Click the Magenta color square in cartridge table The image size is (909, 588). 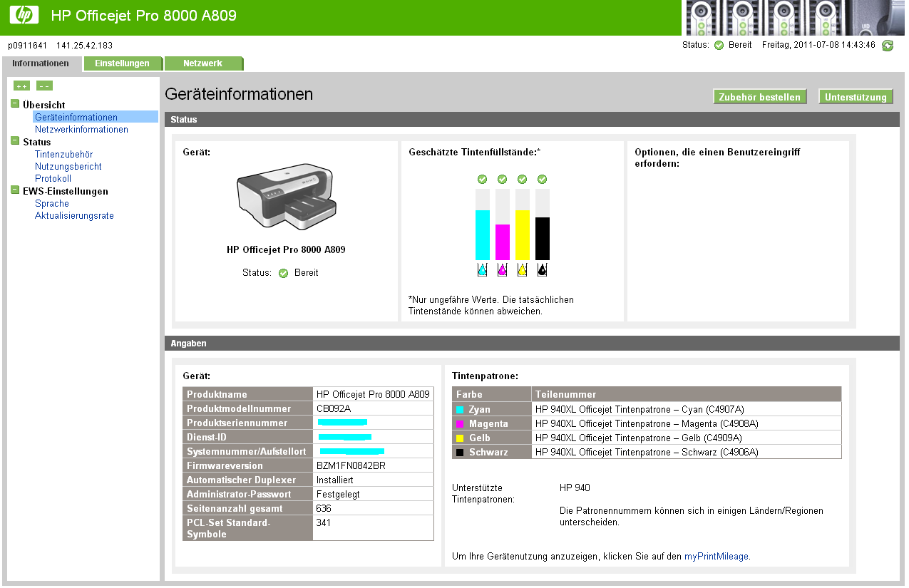(460, 424)
